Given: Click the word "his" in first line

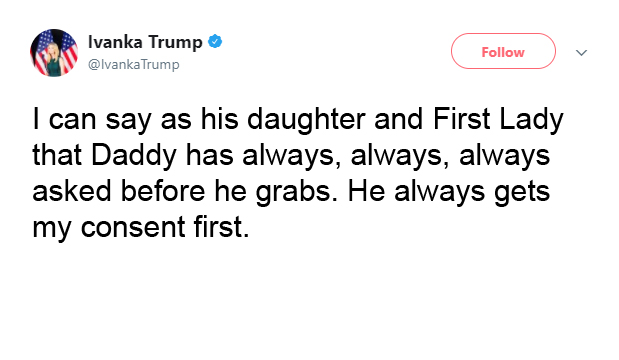Looking at the screenshot, I should [x=219, y=119].
